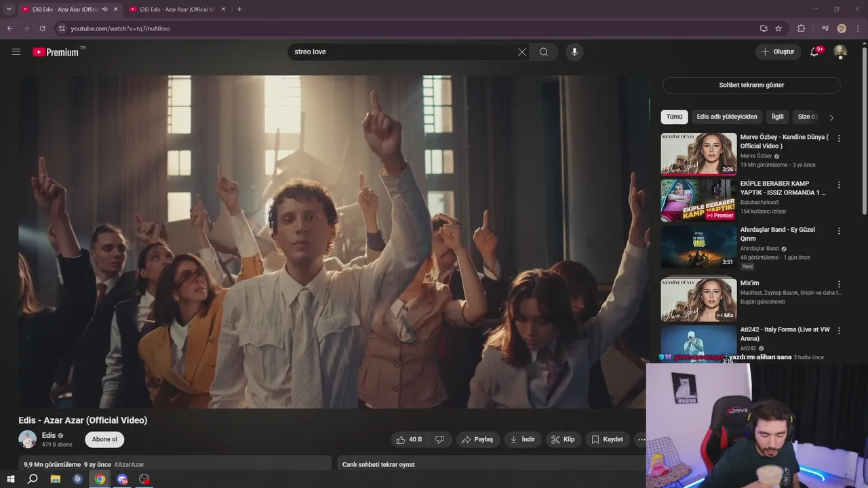868x488 pixels.
Task: Open the #AzarAzar hashtag link
Action: tap(129, 465)
